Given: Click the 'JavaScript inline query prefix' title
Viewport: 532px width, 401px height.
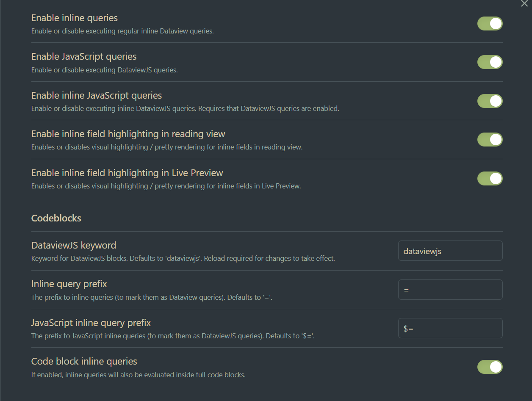Looking at the screenshot, I should [x=91, y=323].
